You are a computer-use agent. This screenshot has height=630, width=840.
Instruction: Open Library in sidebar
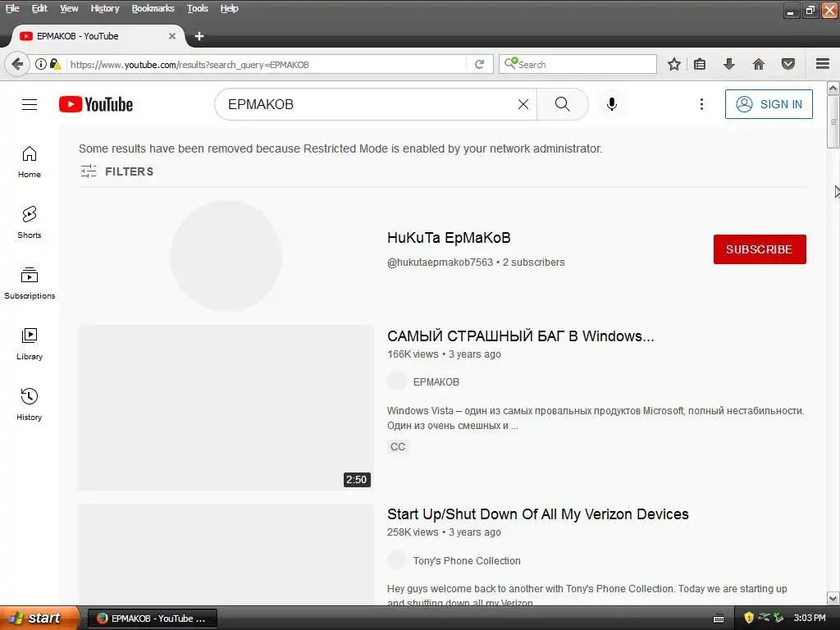click(30, 344)
